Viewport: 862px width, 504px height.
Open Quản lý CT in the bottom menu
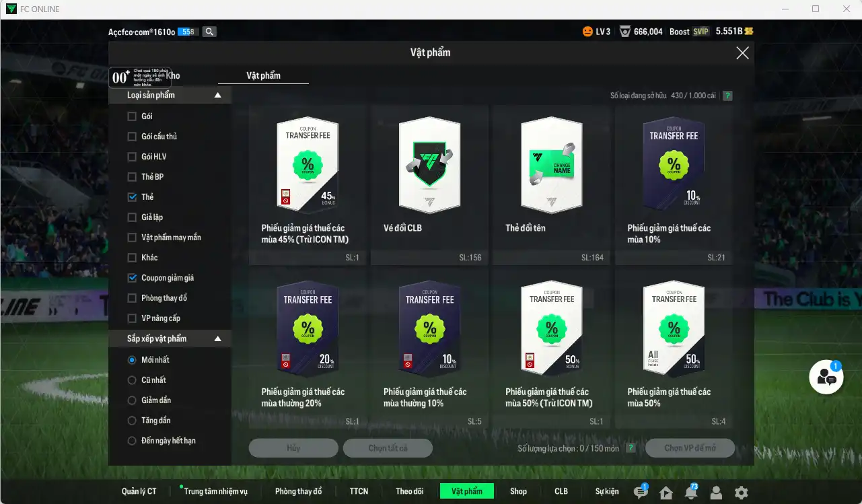(139, 491)
